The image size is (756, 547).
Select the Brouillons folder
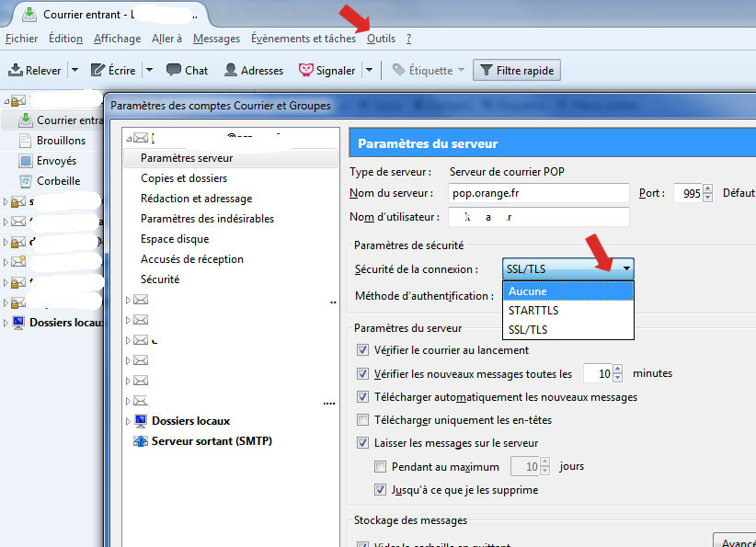(x=61, y=141)
